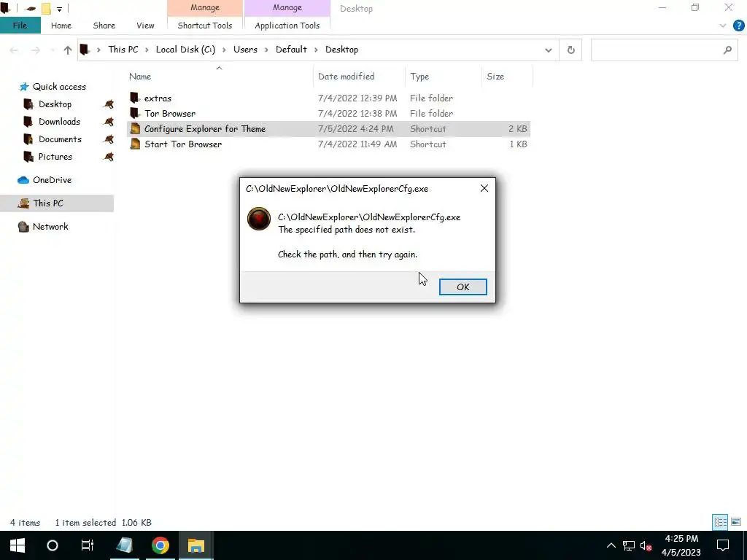Open Documents under Quick access
The image size is (747, 560).
(60, 139)
